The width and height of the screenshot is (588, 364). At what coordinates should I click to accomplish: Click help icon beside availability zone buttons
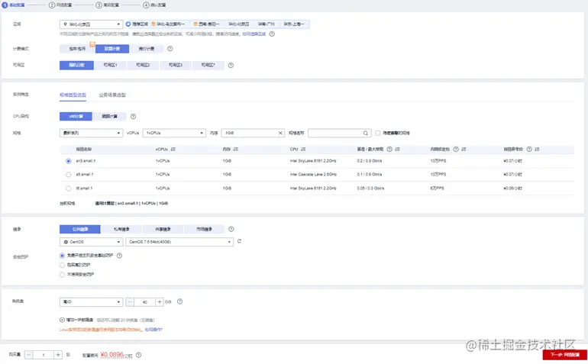tap(231, 65)
